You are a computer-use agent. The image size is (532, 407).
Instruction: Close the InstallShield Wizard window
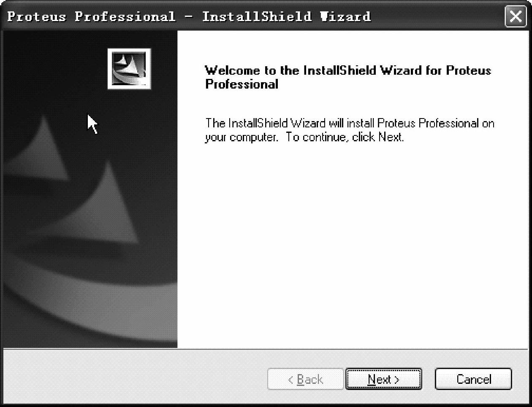pos(516,17)
